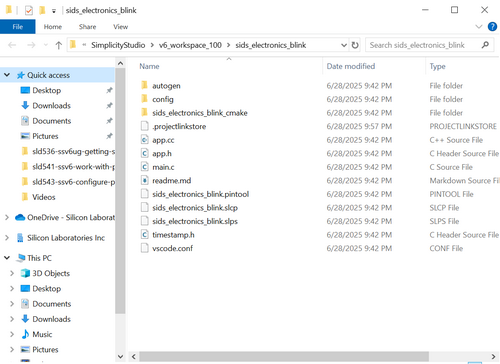Open the autogen folder icon
The height and width of the screenshot is (364, 500).
[144, 85]
